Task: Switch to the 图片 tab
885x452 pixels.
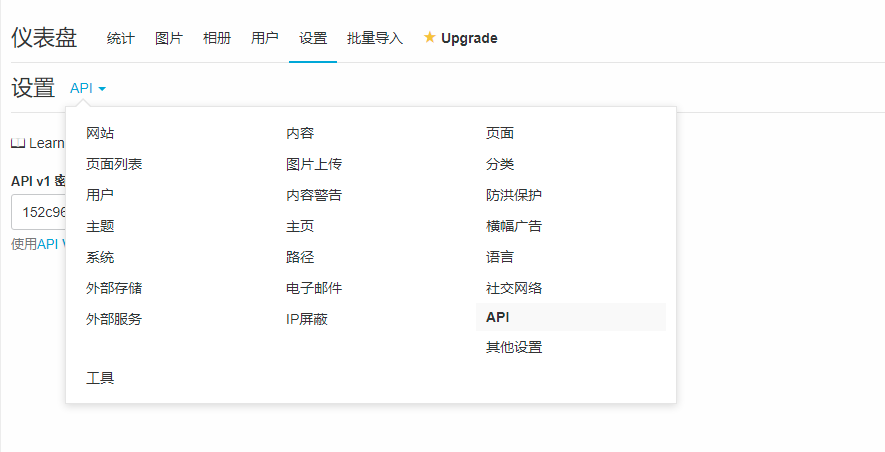Action: (169, 38)
